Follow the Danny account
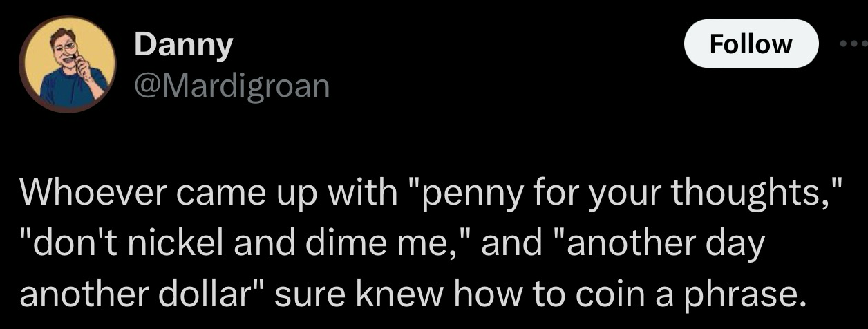The height and width of the screenshot is (329, 868). [x=751, y=44]
